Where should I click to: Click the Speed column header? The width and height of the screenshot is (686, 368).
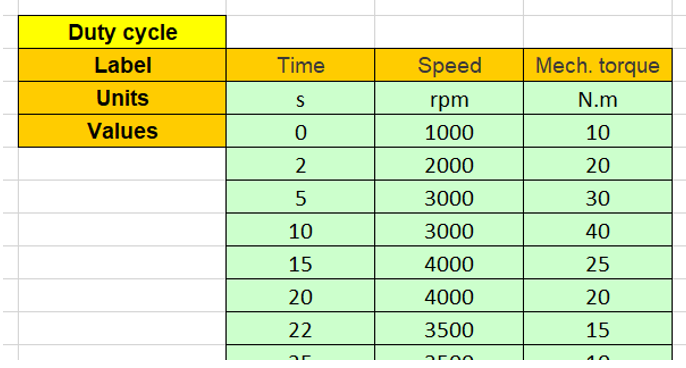[x=449, y=65]
